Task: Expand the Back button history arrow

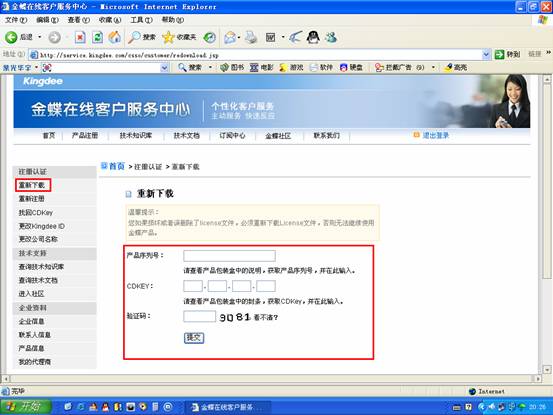Action: [40, 37]
